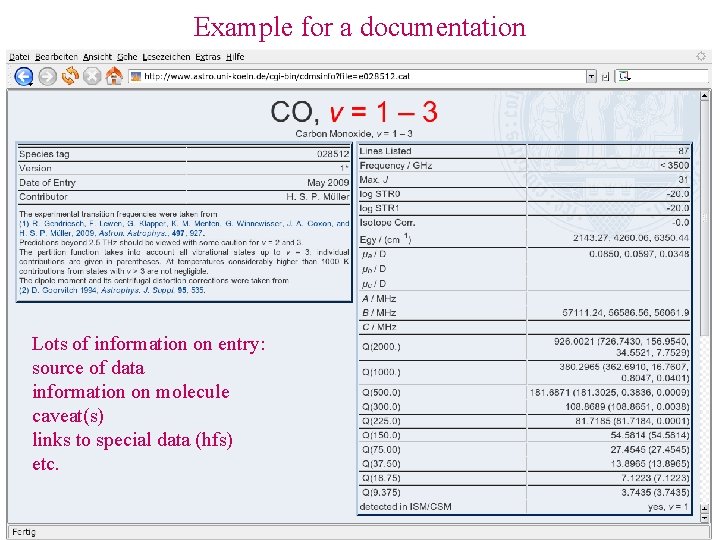Click the log STR0 row label
Viewport: 720px width, 540px height.
click(380, 194)
